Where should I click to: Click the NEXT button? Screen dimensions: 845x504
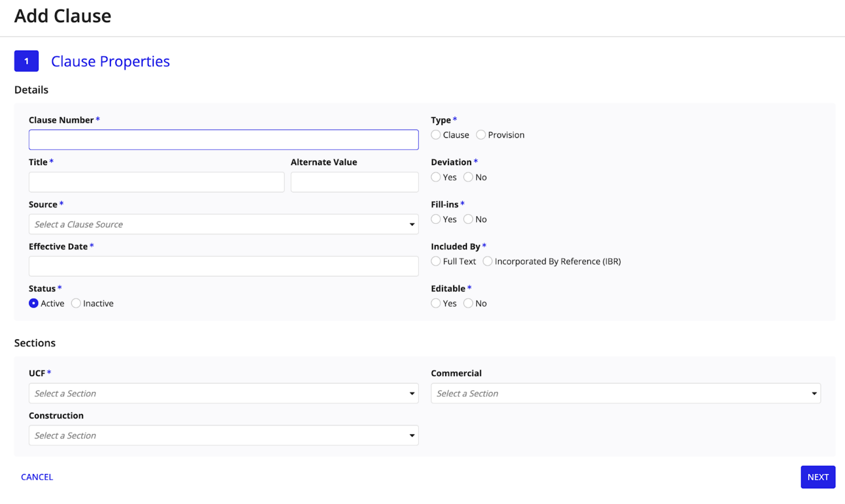(x=818, y=477)
